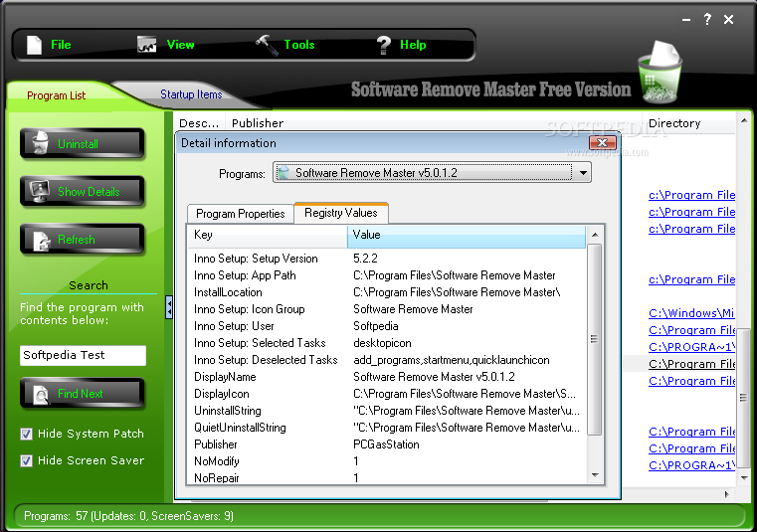Select the Publisher registry key row

[388, 444]
